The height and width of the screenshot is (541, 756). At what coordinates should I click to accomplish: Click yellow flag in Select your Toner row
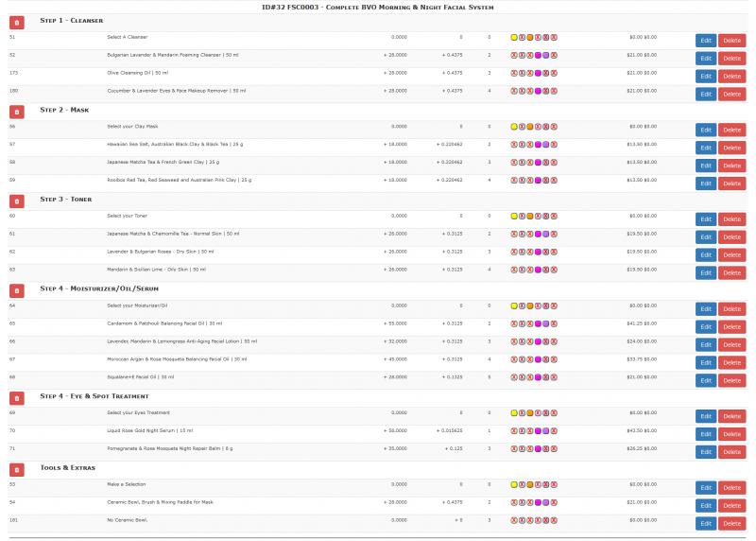click(x=514, y=217)
